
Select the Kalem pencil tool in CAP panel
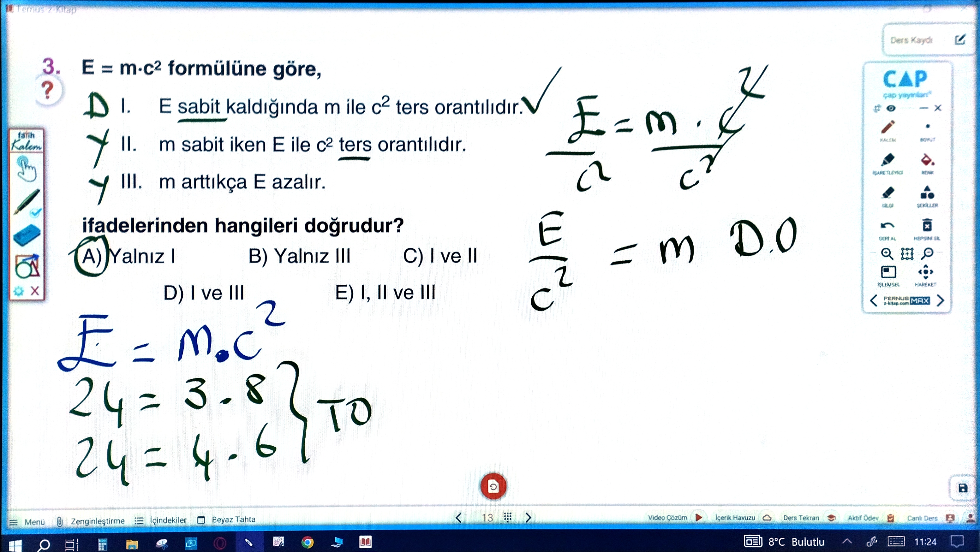[x=888, y=128]
